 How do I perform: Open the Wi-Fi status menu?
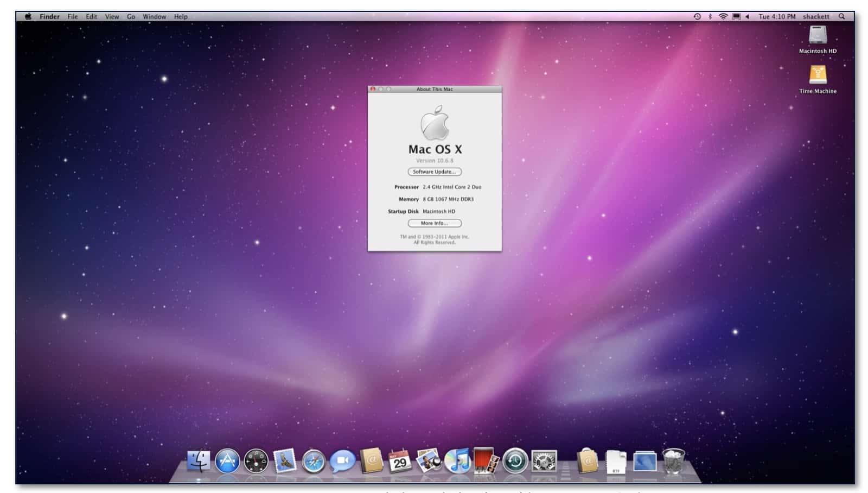[x=723, y=16]
